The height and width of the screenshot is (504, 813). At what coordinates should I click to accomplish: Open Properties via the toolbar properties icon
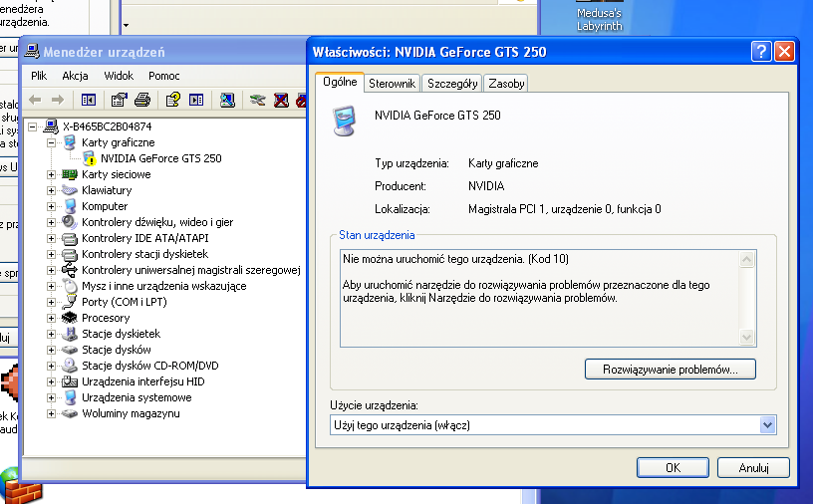[x=120, y=100]
